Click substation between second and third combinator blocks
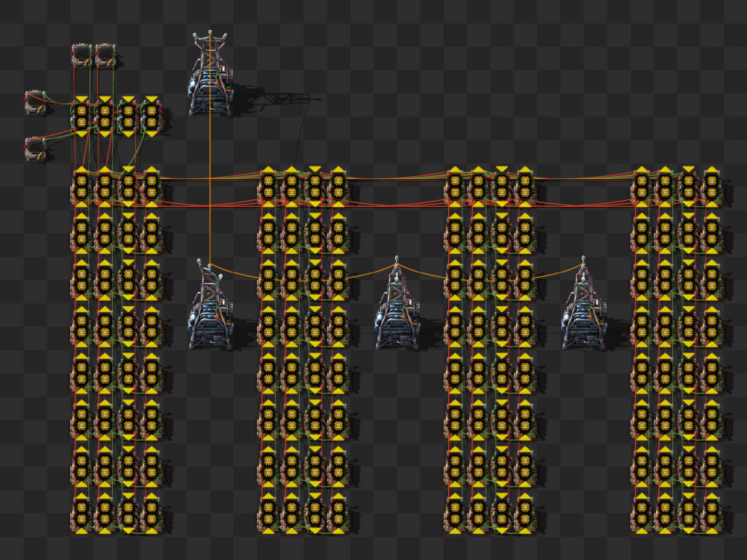Image resolution: width=747 pixels, height=560 pixels. point(397,305)
